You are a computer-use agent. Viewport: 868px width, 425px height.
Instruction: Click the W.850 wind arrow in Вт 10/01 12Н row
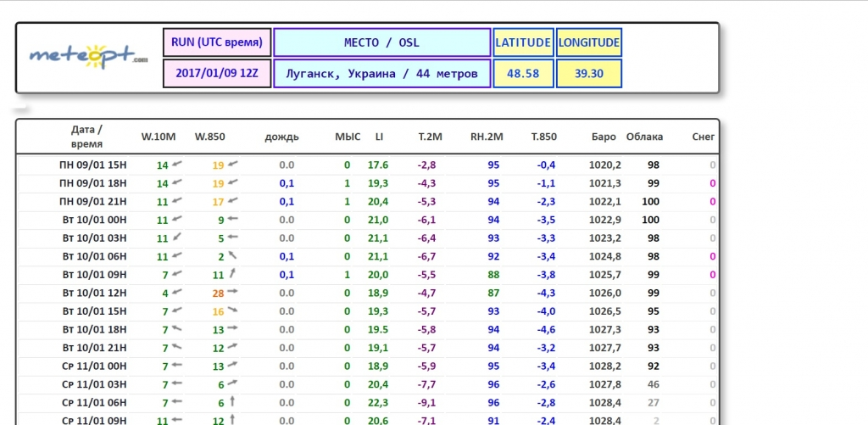click(x=233, y=292)
